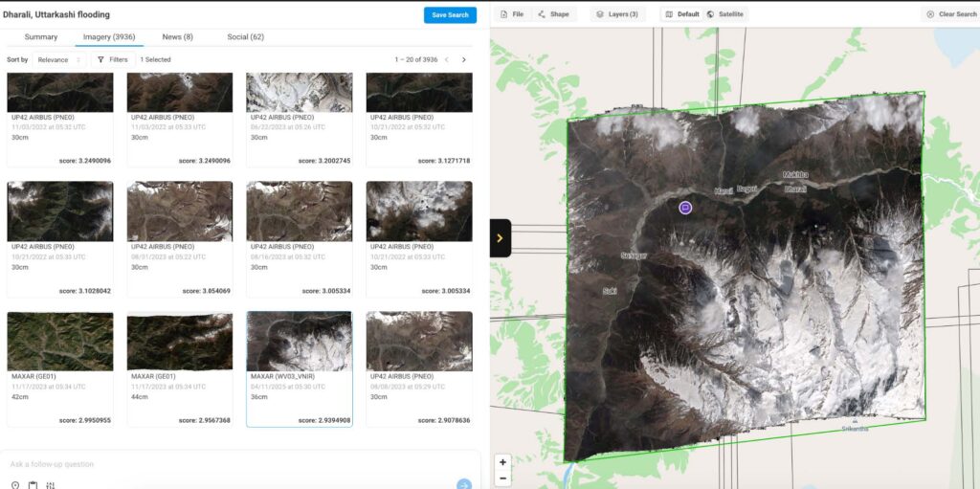Open the sliders settings icon below question box
This screenshot has height=489, width=980.
click(x=50, y=485)
